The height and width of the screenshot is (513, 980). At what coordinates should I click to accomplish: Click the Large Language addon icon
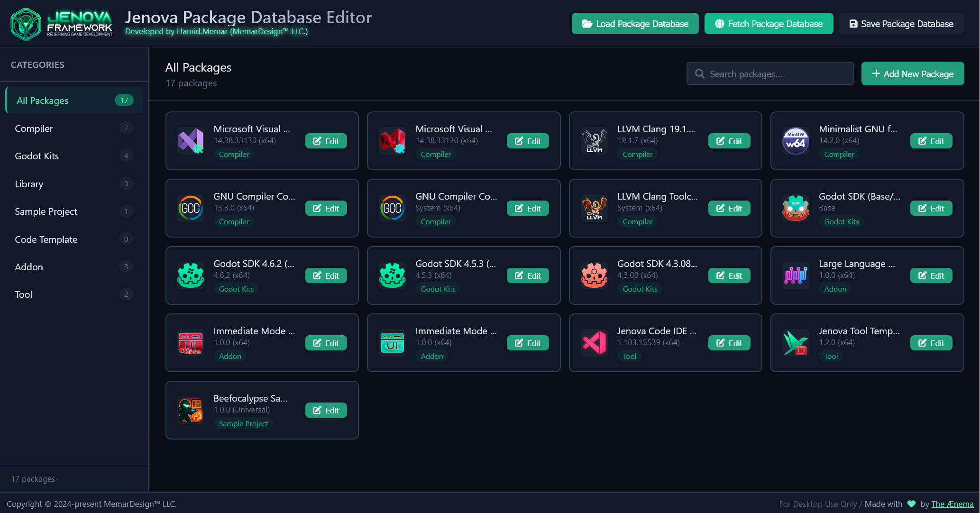coord(796,275)
